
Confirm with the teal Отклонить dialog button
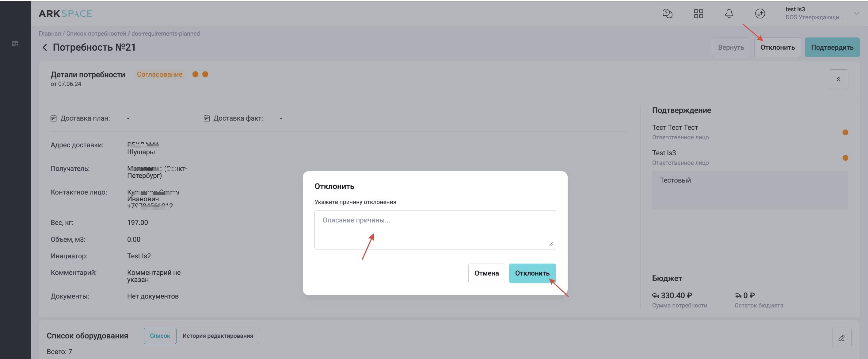pos(532,273)
